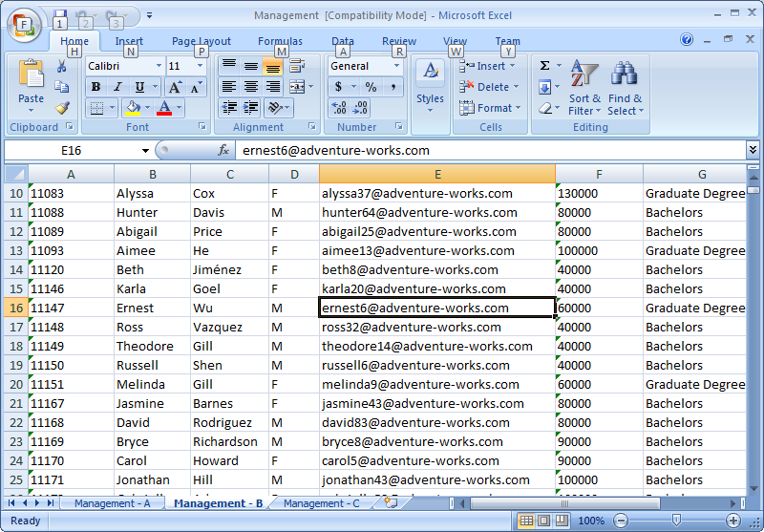Click the Orientation icon
This screenshot has width=764, height=532.
point(275,108)
